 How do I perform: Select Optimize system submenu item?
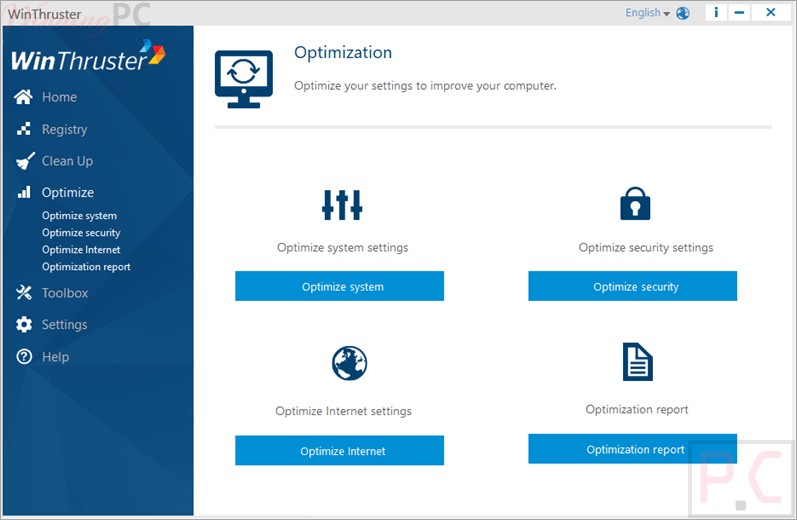pos(79,216)
